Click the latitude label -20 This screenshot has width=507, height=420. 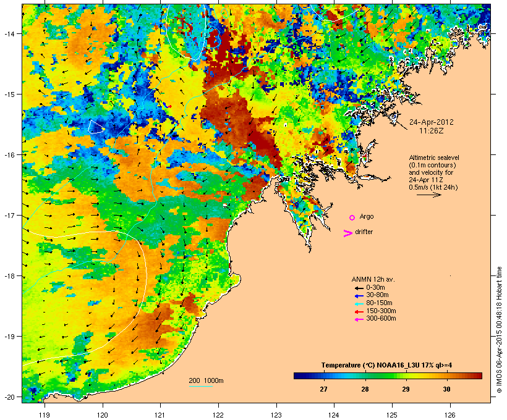(9, 397)
